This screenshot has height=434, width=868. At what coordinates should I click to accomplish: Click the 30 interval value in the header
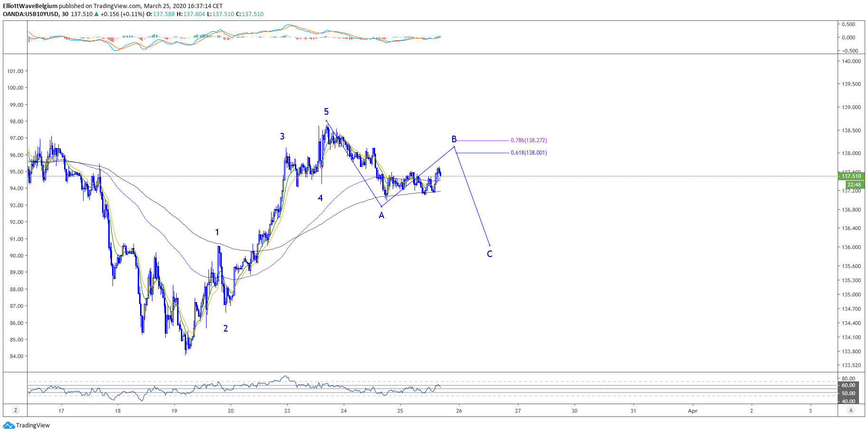(65, 14)
